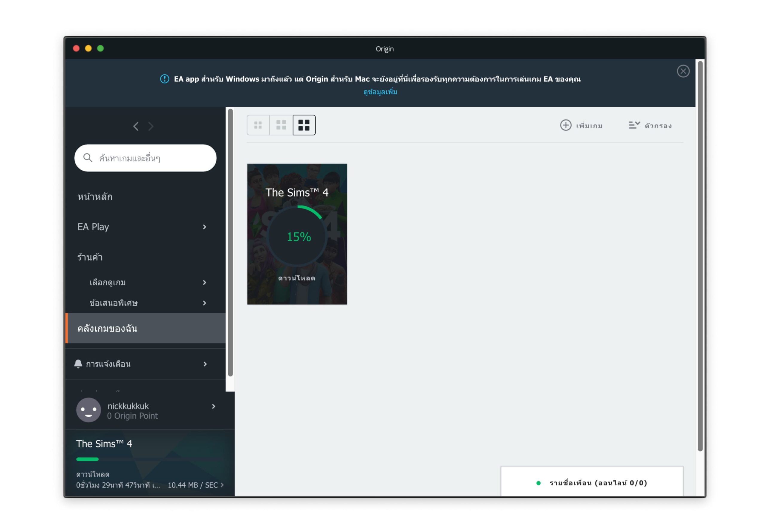Select คลังเกมของฉัน library item
This screenshot has width=765, height=532.
(107, 329)
